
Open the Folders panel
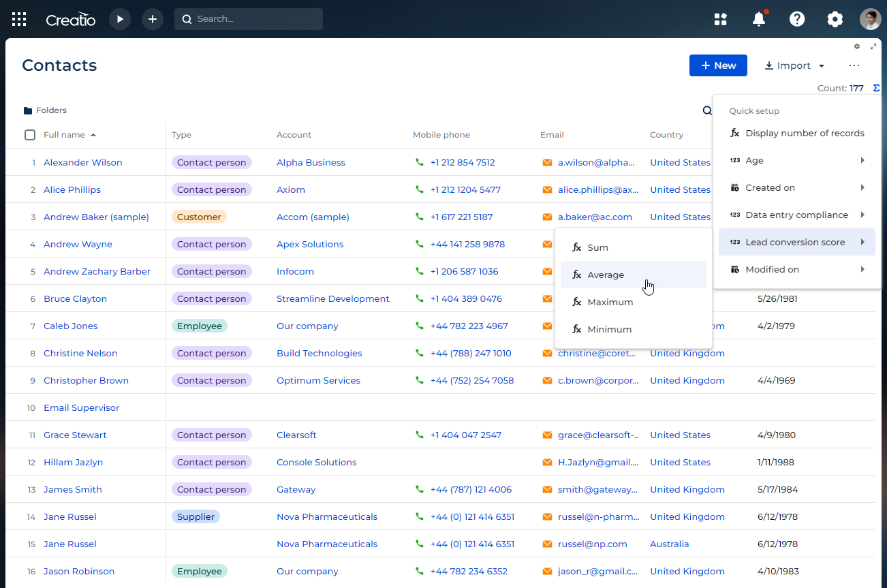click(x=45, y=110)
